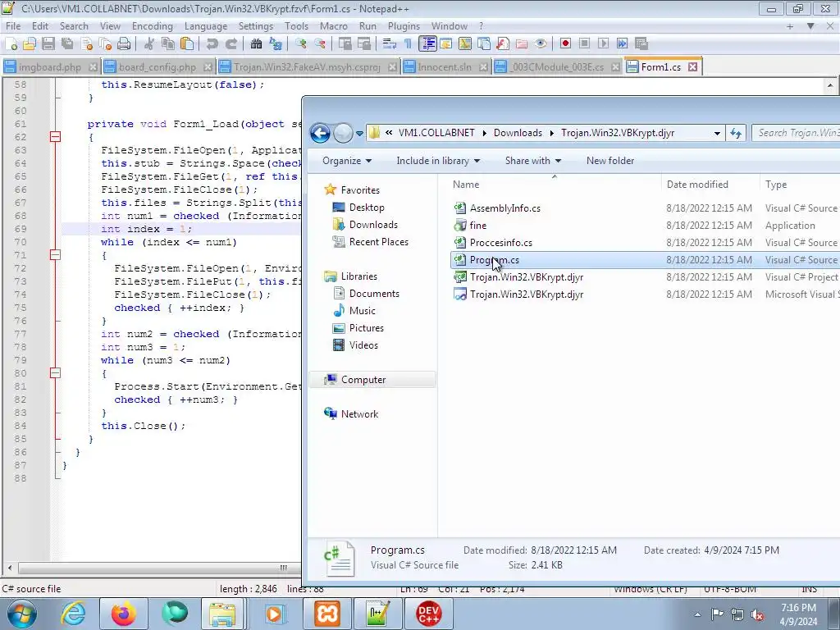Click the Redo arrow icon

click(231, 44)
